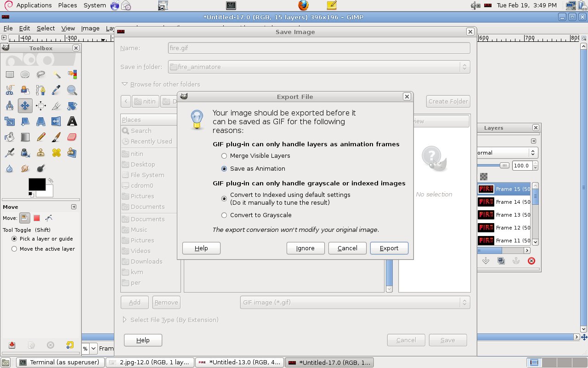Open the Text tool
Viewport: 588px width, 368px height.
[x=72, y=121]
